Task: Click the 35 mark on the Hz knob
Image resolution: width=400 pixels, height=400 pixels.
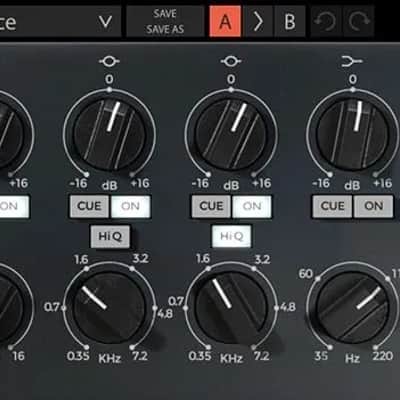Action: (x=321, y=356)
